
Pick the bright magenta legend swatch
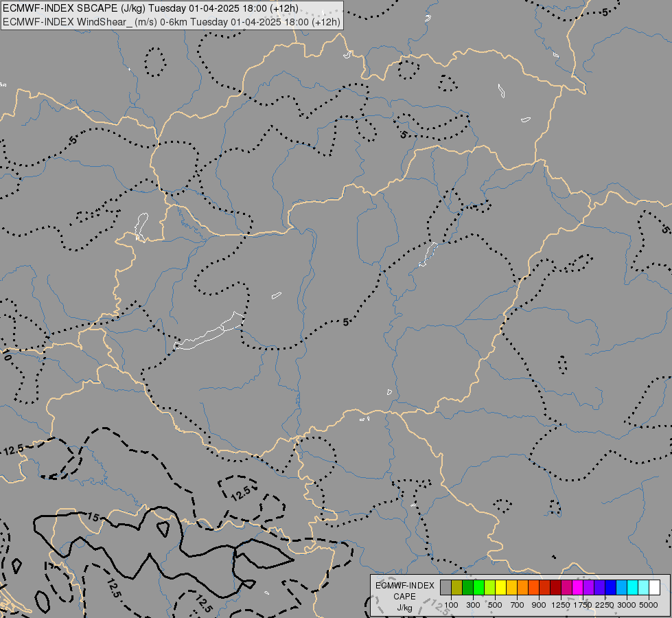pyautogui.click(x=578, y=587)
